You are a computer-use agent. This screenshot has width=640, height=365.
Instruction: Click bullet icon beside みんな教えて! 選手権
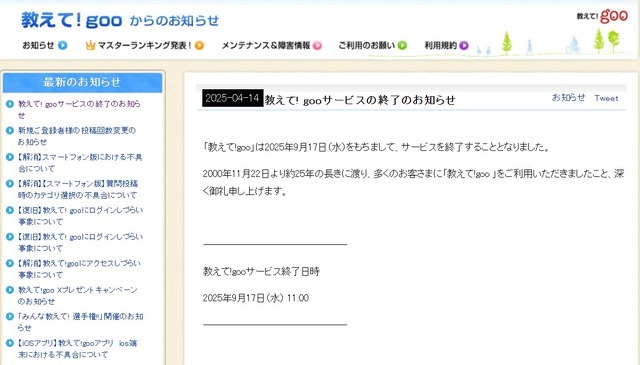pyautogui.click(x=10, y=316)
